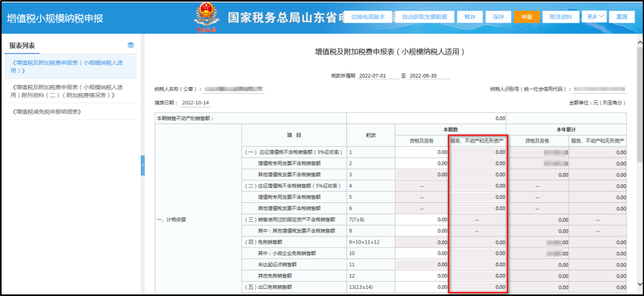Screen dimensions: 644x296
Task: Click the form title 增值税及附加税费申报表（小规模纳税人适用）
Action: click(x=390, y=52)
